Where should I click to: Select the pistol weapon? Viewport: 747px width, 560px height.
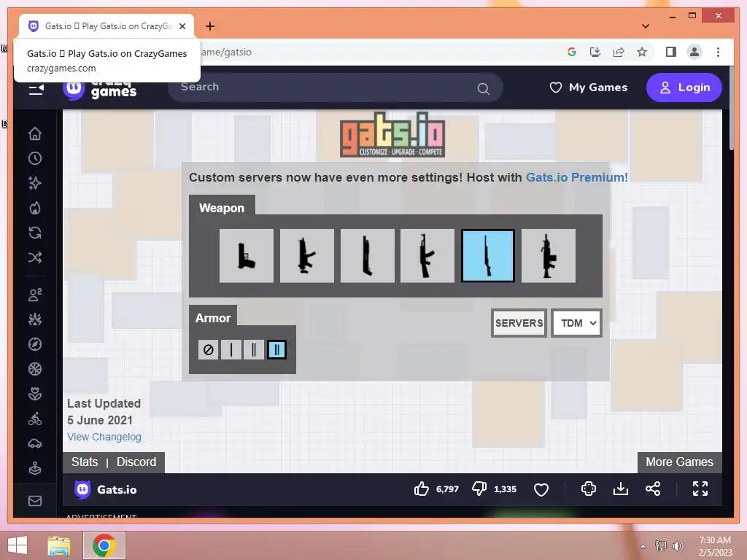(247, 256)
